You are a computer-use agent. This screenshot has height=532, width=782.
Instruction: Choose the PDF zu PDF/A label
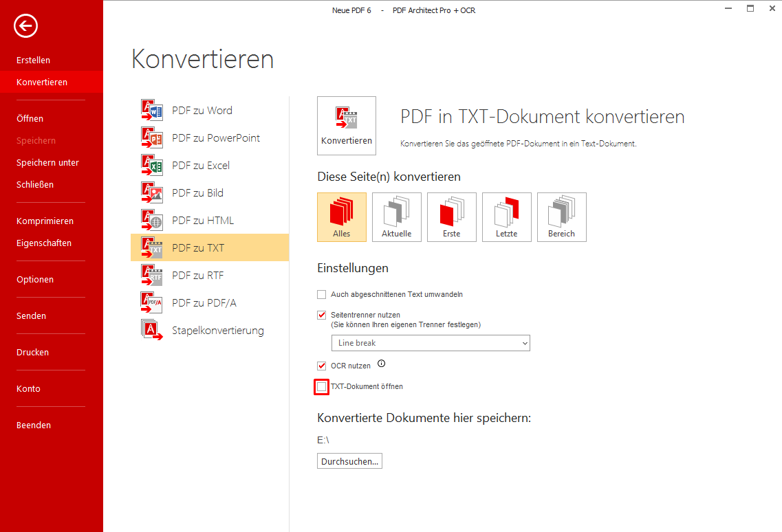pos(204,302)
